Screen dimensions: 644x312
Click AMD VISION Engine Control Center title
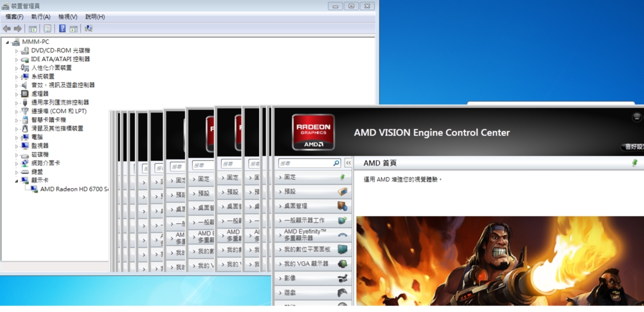[x=432, y=133]
